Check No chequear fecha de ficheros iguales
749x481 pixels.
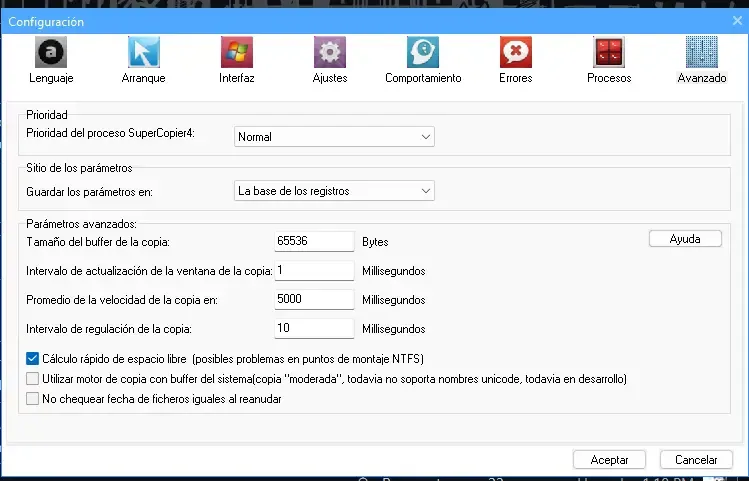32,398
